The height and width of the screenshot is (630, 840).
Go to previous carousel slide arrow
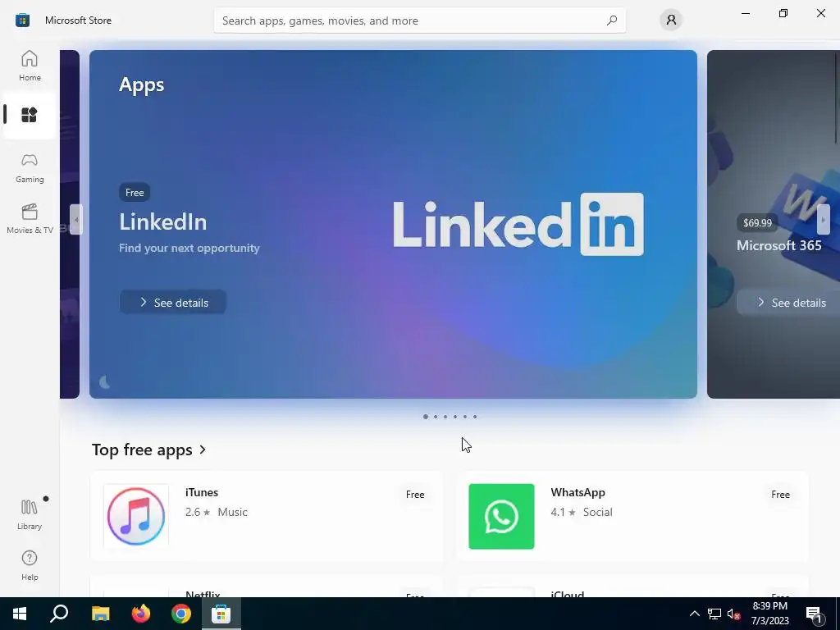point(76,219)
